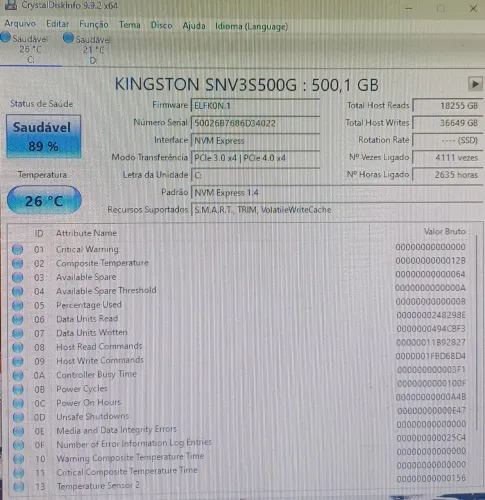Click the Padrão field NVM Express 1.4
Screen dimensions: 485x500
coord(337,193)
